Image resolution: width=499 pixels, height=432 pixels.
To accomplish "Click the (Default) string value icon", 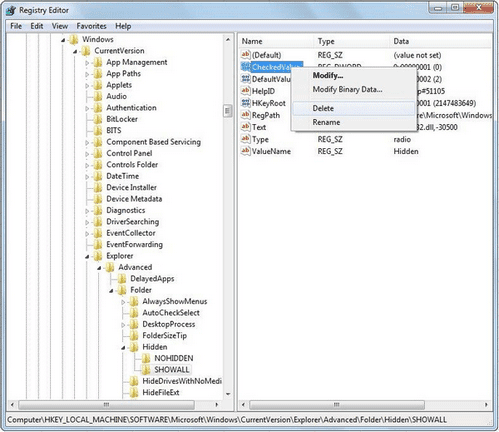I will pos(246,55).
